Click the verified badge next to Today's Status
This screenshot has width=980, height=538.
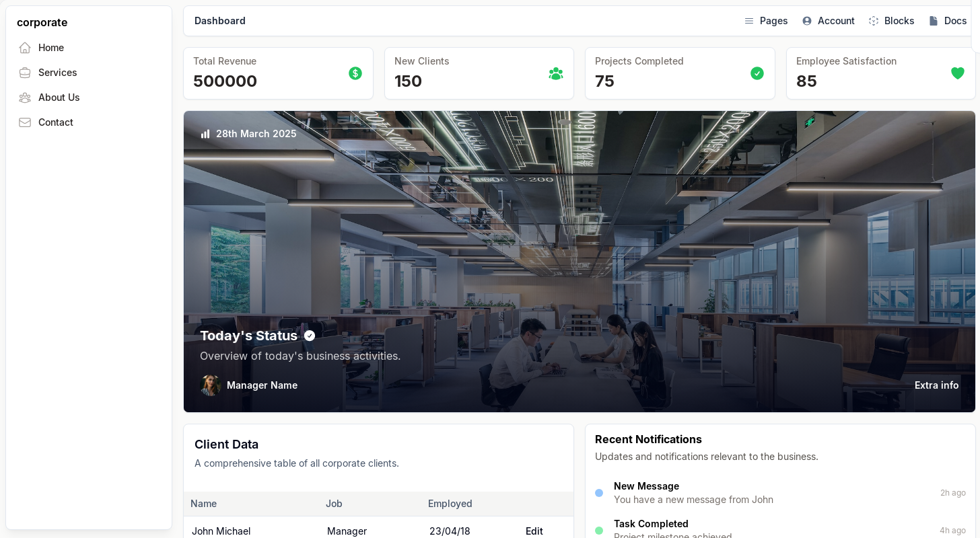click(310, 336)
